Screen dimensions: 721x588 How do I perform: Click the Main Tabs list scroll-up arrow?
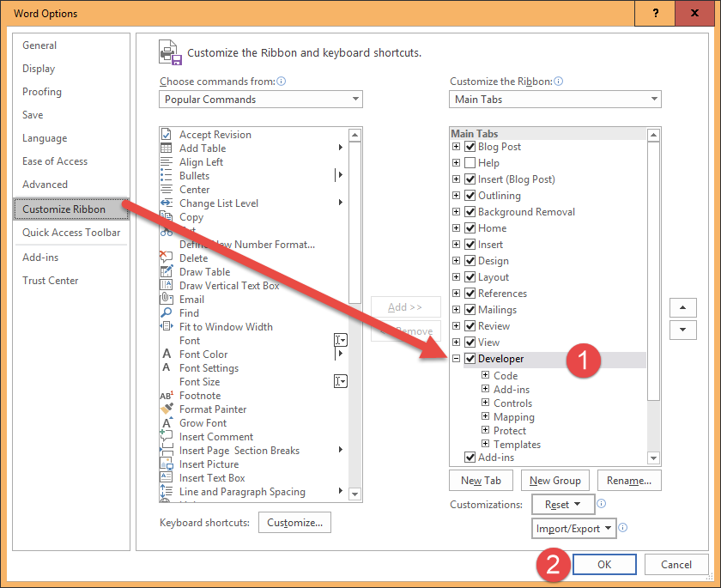tap(653, 135)
